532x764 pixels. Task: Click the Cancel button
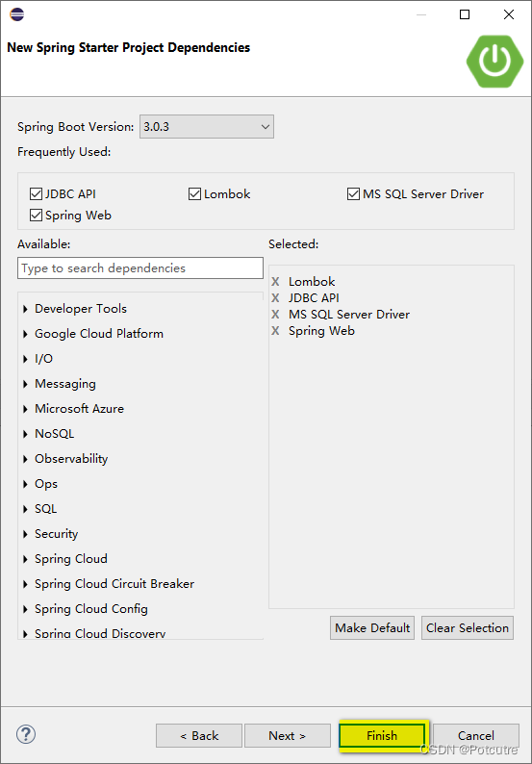pyautogui.click(x=476, y=735)
